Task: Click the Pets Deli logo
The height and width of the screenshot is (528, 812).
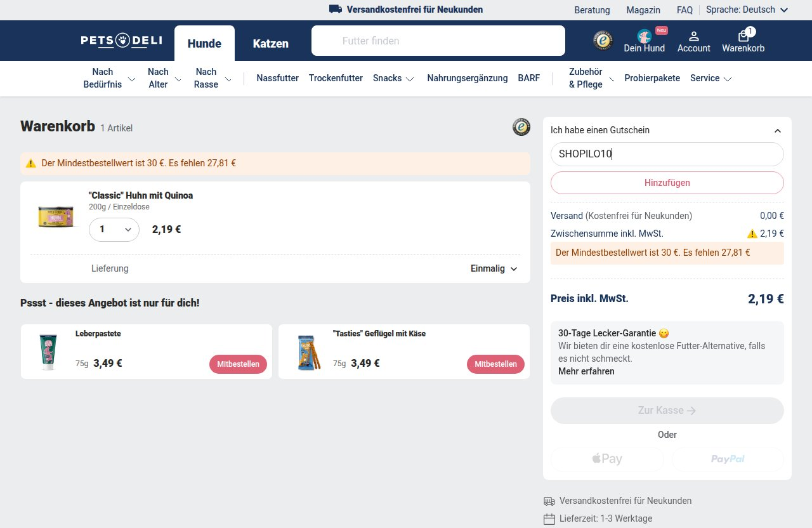Action: coord(121,41)
